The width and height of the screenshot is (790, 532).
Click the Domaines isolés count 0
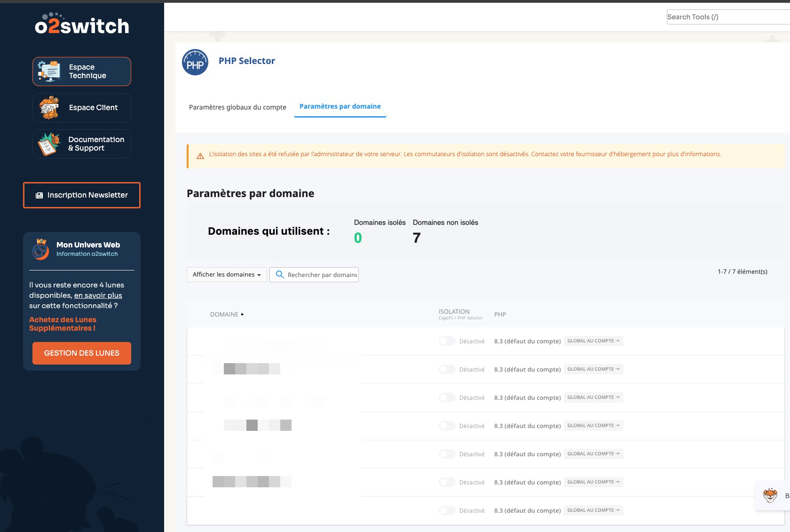coord(358,238)
